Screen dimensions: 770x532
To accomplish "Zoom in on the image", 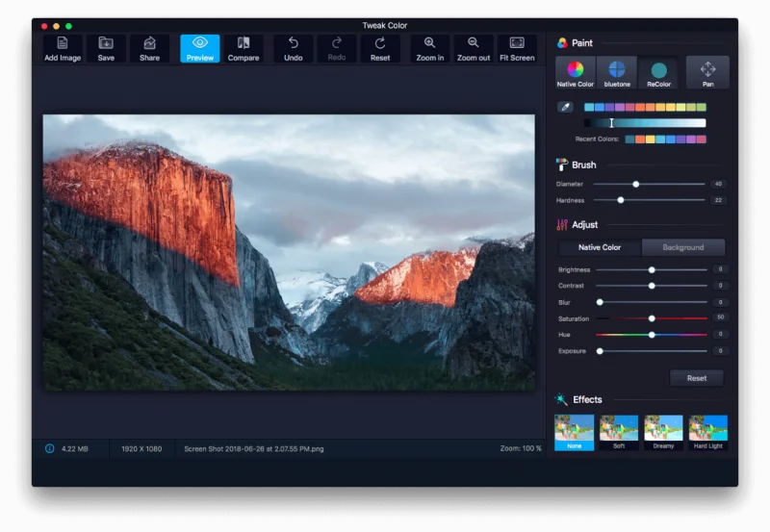I will tap(429, 49).
